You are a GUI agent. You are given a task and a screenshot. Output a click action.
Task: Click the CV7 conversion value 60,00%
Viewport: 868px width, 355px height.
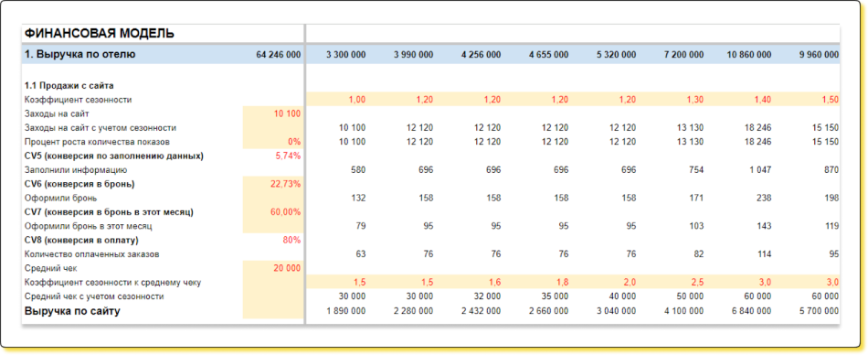coord(286,212)
